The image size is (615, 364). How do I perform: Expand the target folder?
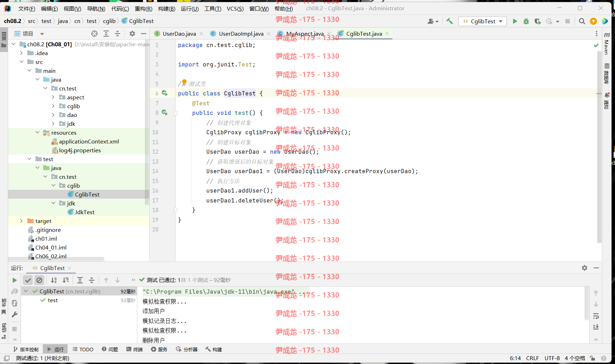22,221
